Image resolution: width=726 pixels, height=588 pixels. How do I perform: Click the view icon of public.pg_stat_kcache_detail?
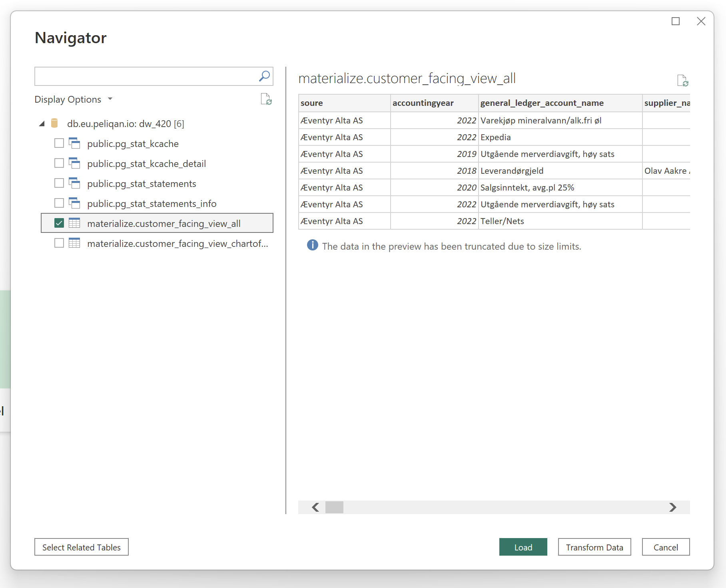point(74,163)
